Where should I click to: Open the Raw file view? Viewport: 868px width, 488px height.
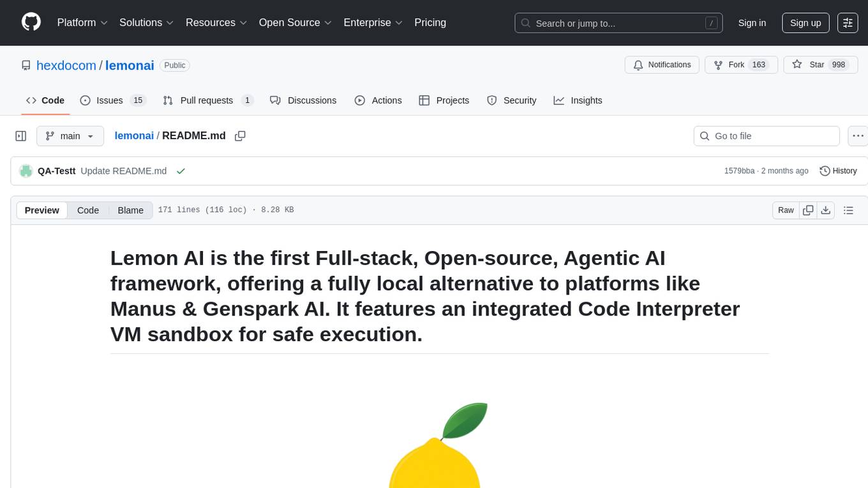(786, 210)
